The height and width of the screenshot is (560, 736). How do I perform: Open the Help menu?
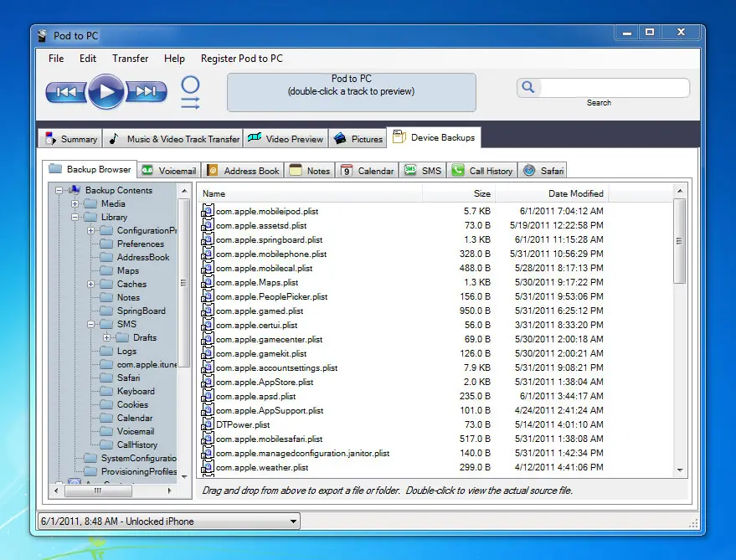(174, 59)
